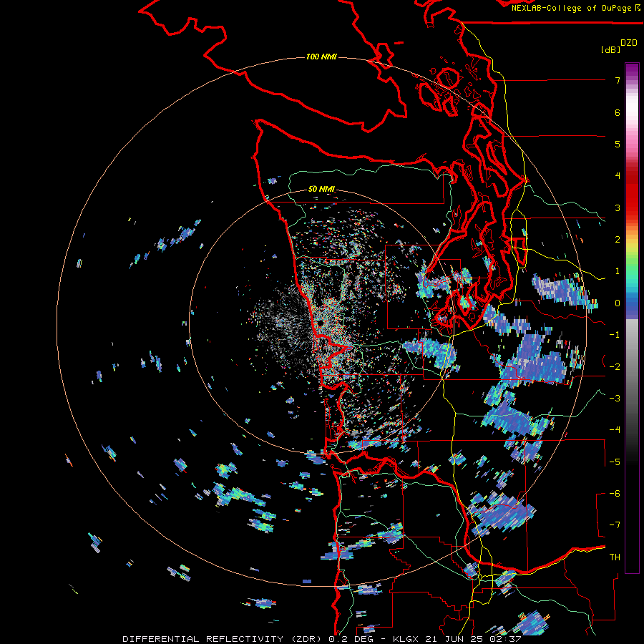Click the 21 JUN 25 02:37 timestamp
Viewport: 644px width, 644px height.
472,639
